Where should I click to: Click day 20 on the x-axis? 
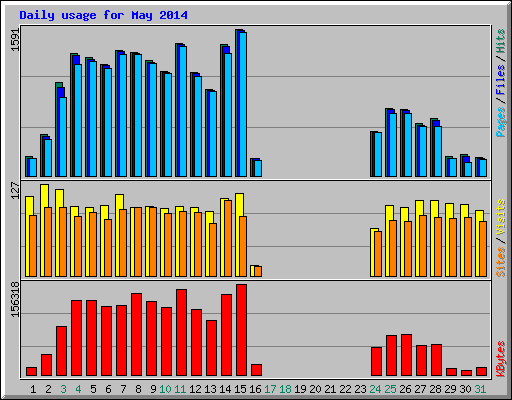(x=315, y=389)
